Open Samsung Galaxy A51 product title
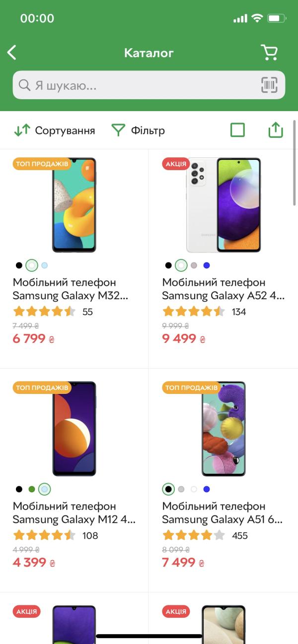 (223, 513)
